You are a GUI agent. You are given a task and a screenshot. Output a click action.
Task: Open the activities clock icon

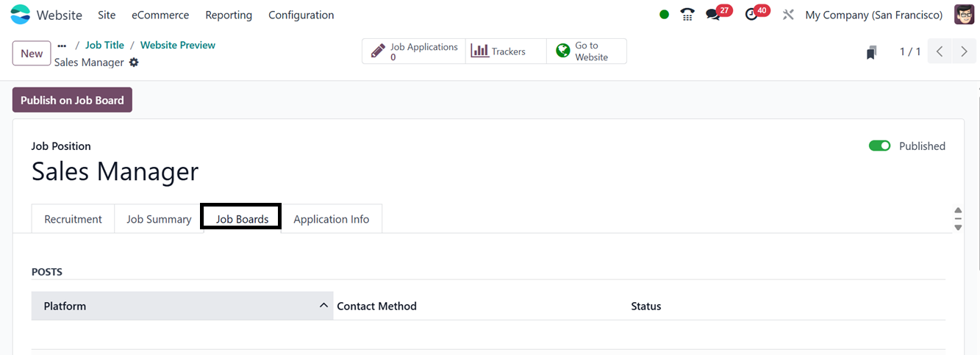pyautogui.click(x=751, y=15)
